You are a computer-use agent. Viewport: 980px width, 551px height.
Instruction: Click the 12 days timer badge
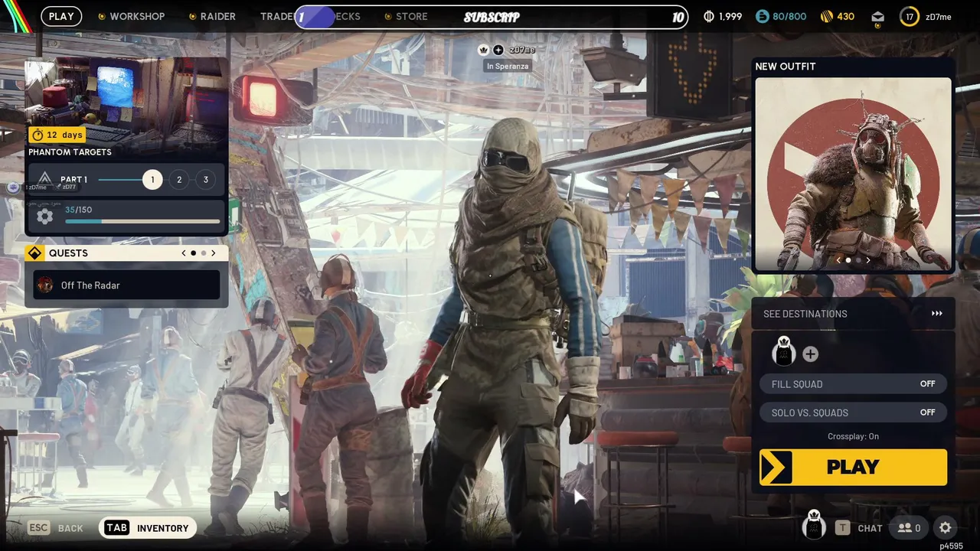(57, 135)
